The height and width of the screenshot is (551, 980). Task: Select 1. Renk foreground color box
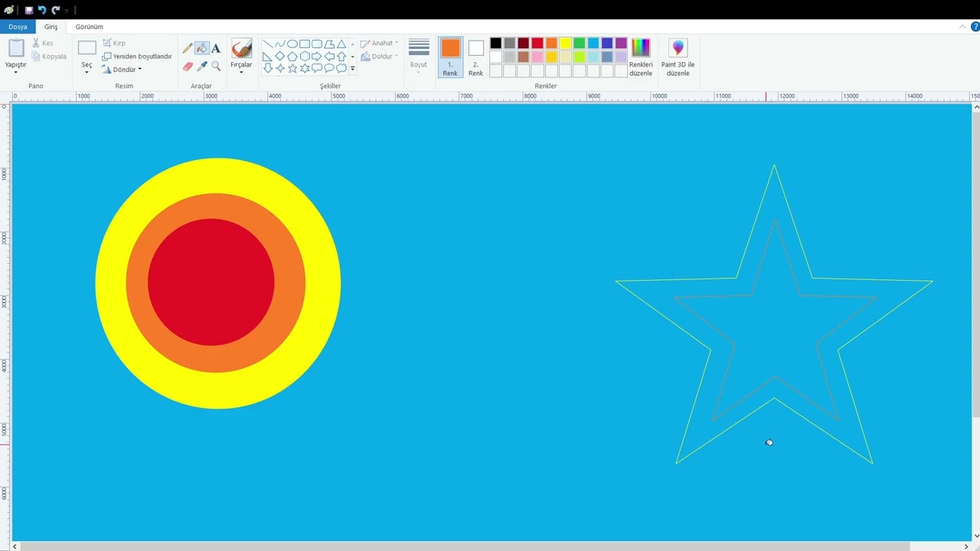[450, 57]
